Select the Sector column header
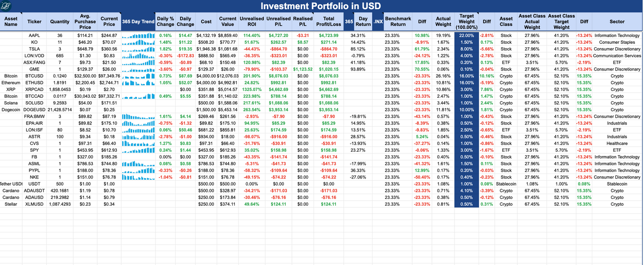Screen dimensions: 644x265 pos(617,21)
